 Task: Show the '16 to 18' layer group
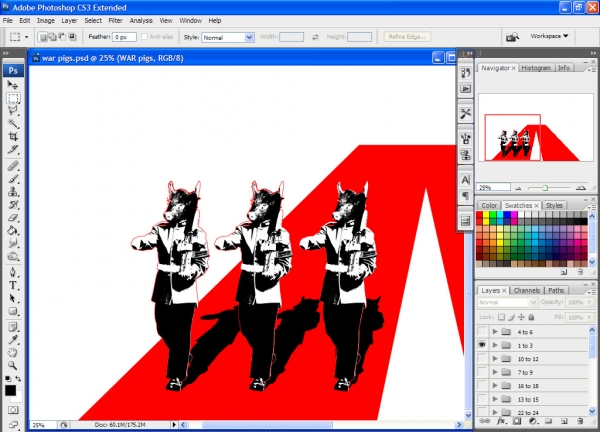coord(482,386)
